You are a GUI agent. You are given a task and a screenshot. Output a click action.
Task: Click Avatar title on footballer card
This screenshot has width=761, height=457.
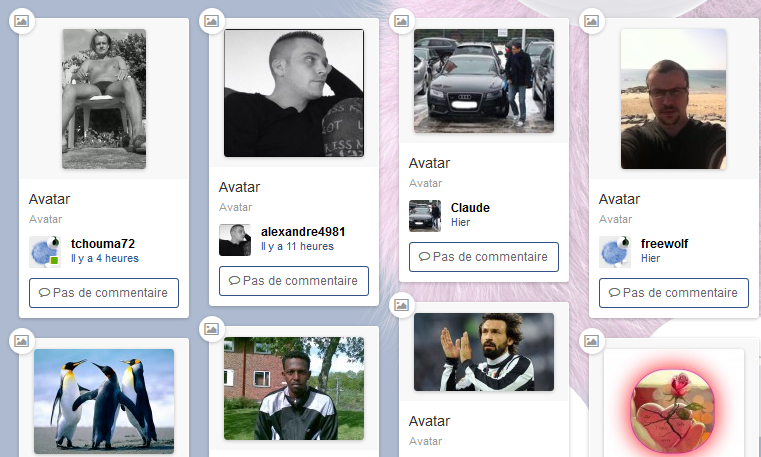point(429,421)
